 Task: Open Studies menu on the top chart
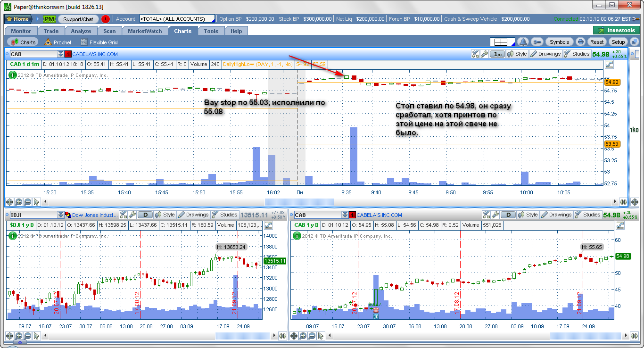tap(577, 54)
